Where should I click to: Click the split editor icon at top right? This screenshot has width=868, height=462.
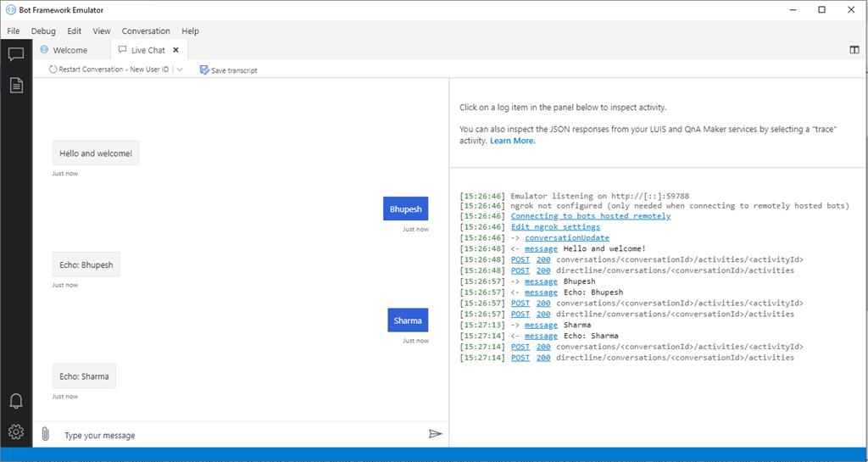[854, 50]
